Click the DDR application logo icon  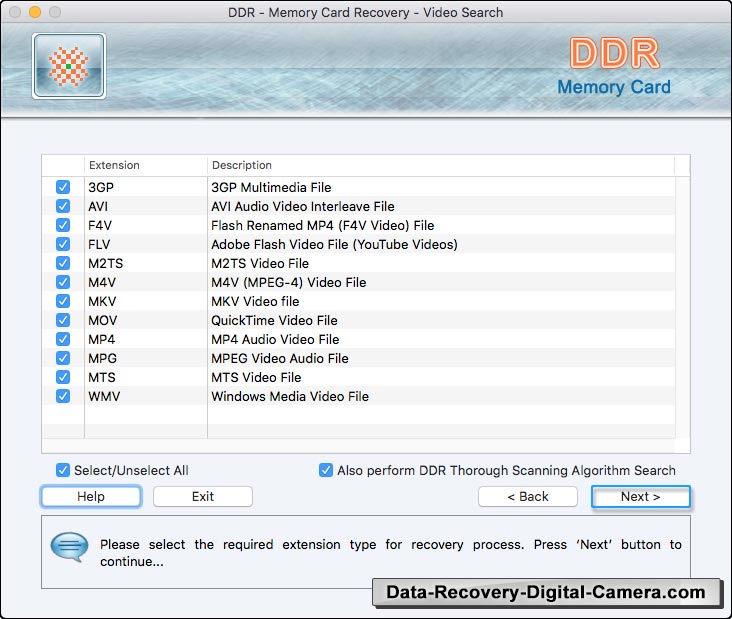[x=69, y=66]
